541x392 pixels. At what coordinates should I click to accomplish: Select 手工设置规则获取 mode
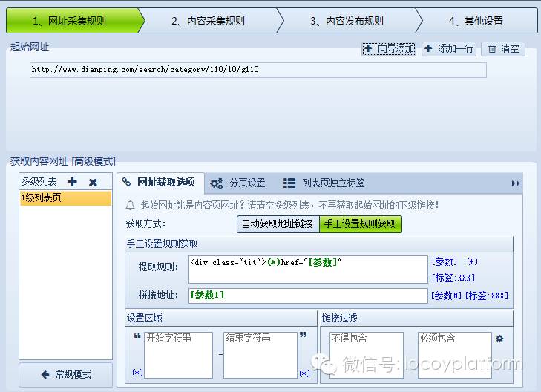point(360,224)
